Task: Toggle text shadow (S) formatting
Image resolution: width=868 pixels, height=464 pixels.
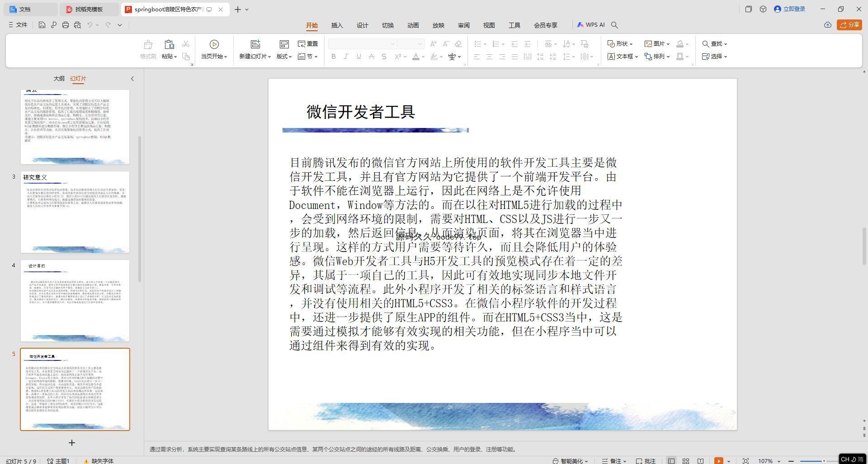Action: tap(384, 57)
